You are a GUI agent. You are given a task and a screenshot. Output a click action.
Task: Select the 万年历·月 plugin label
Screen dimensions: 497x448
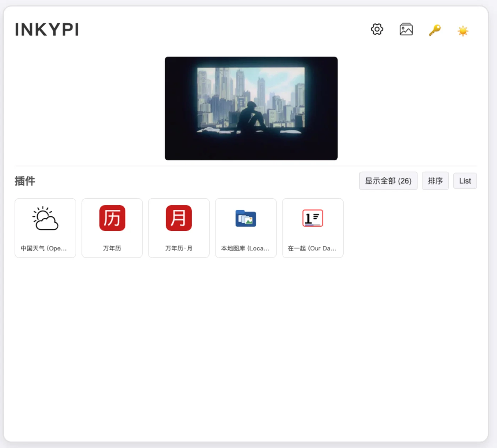pyautogui.click(x=179, y=248)
